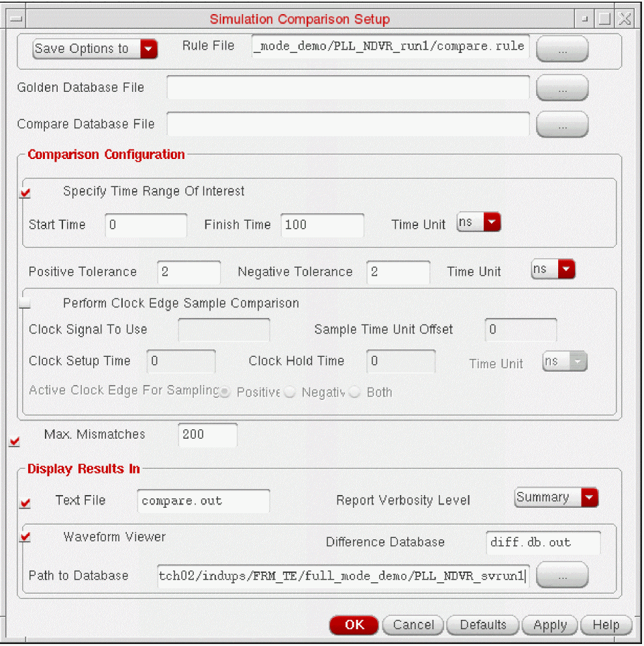Close the Simulation Comparison Setup window
This screenshot has width=644, height=646.
coord(625,19)
